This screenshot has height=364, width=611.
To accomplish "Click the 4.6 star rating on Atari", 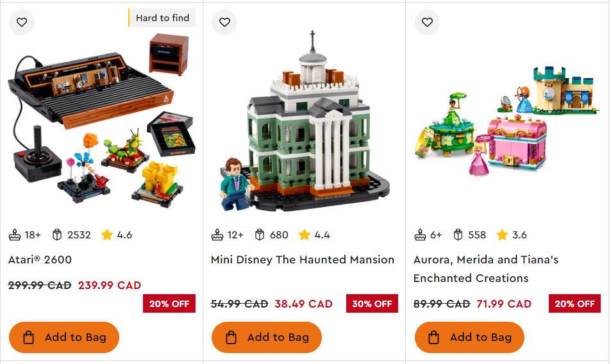I will pyautogui.click(x=117, y=235).
